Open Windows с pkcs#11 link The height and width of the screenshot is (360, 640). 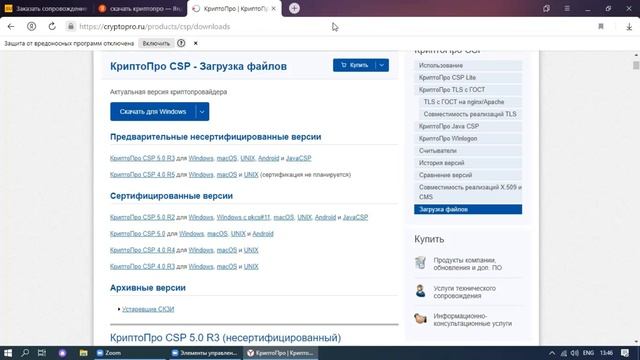pos(243,218)
